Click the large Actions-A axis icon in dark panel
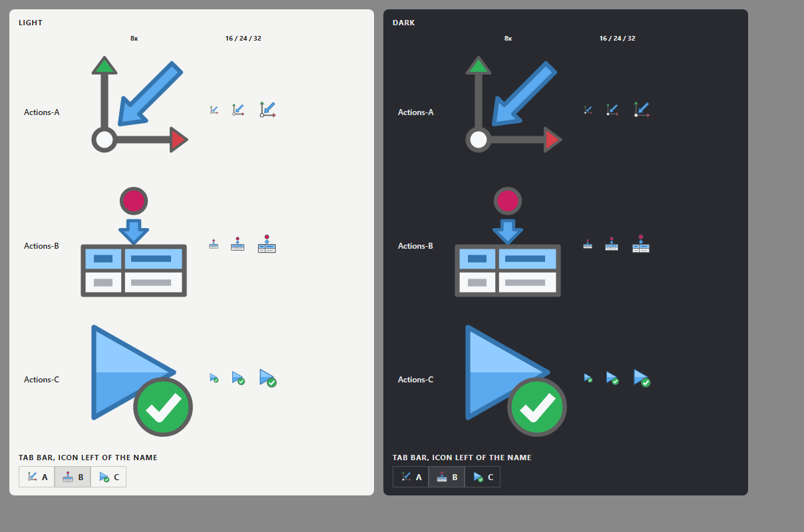The width and height of the screenshot is (804, 532). coord(514,104)
